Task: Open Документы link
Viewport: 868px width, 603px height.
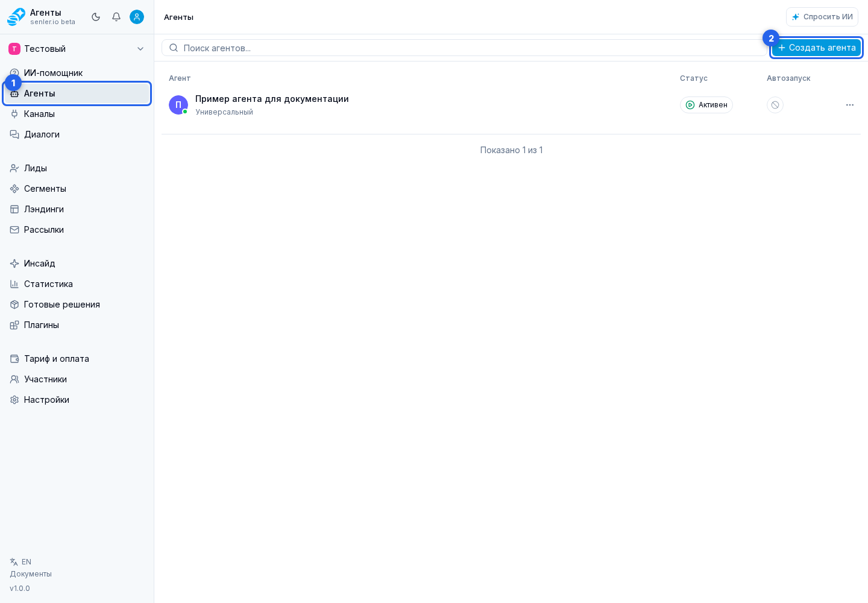Action: (31, 574)
